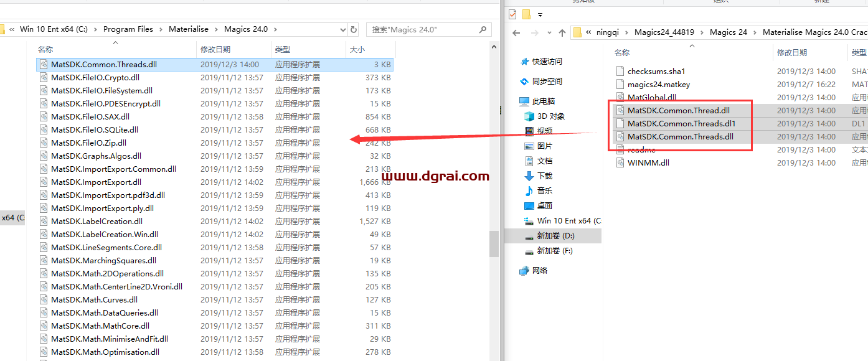The width and height of the screenshot is (868, 361).
Task: Go up one folder level in the right window
Action: (x=562, y=32)
